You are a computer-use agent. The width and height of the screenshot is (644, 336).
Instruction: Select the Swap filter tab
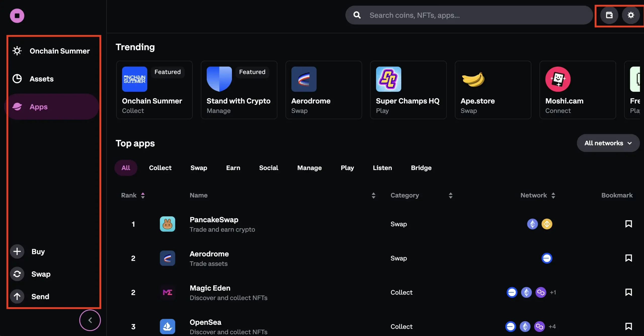tap(198, 168)
